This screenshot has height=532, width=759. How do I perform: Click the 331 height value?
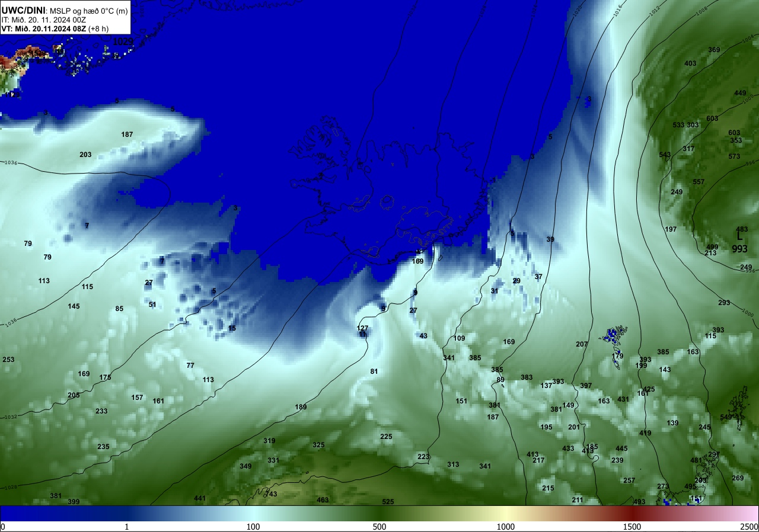tap(273, 460)
